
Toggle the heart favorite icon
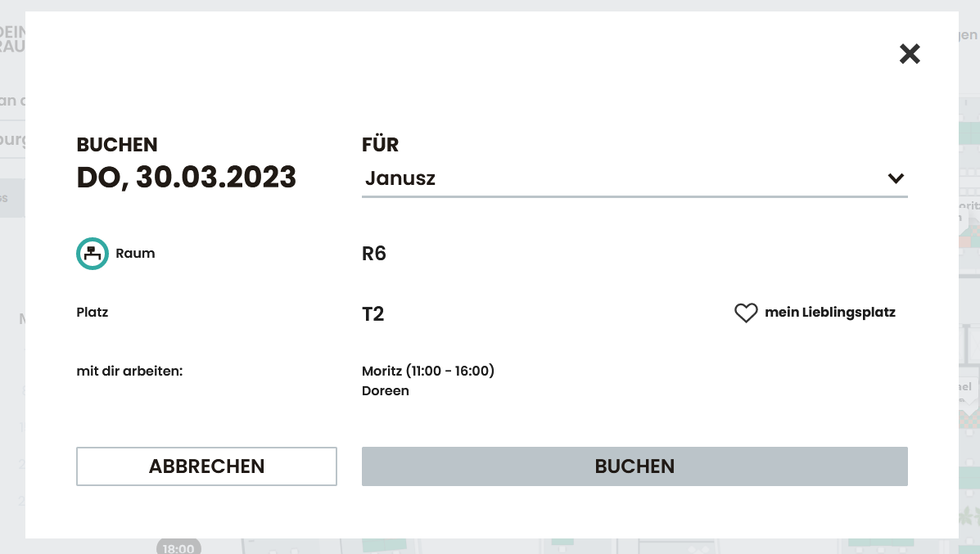point(745,313)
